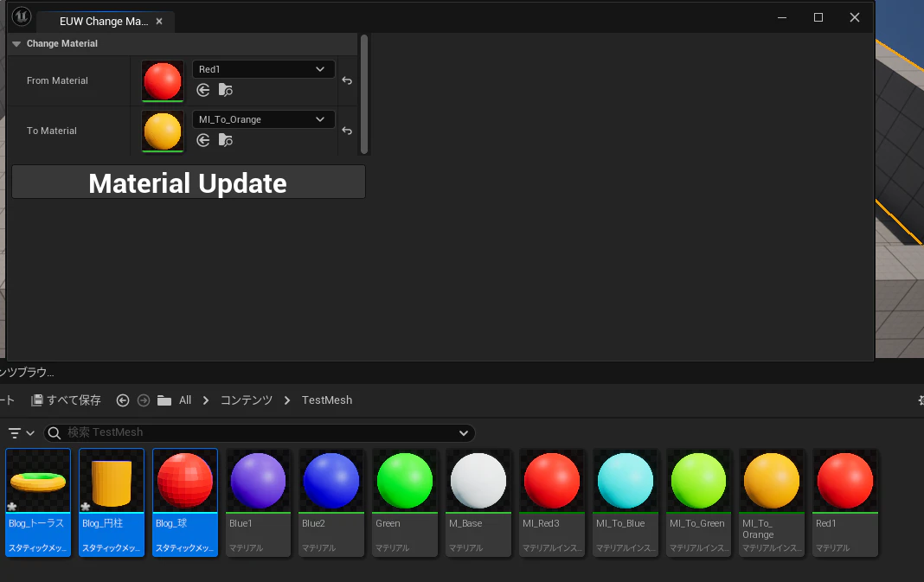Select the Blog_トーラス static mesh asset
The width and height of the screenshot is (924, 582).
click(x=38, y=502)
